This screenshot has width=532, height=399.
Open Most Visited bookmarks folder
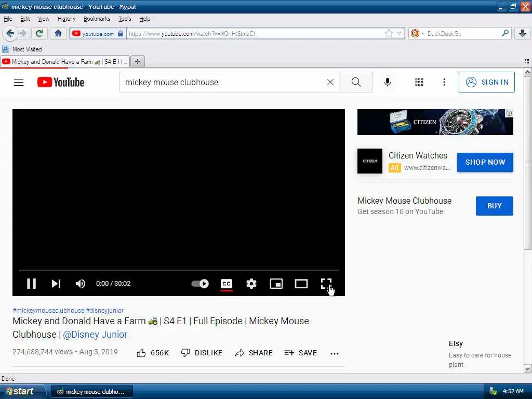(x=22, y=49)
